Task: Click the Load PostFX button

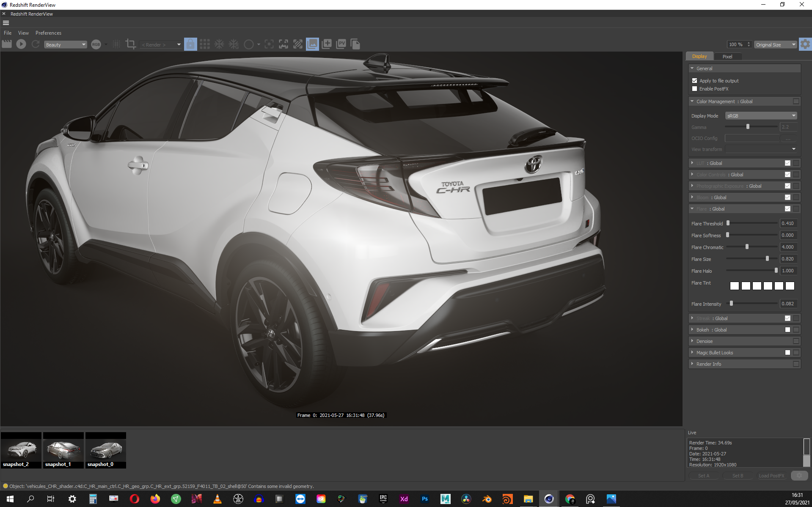Action: (771, 476)
